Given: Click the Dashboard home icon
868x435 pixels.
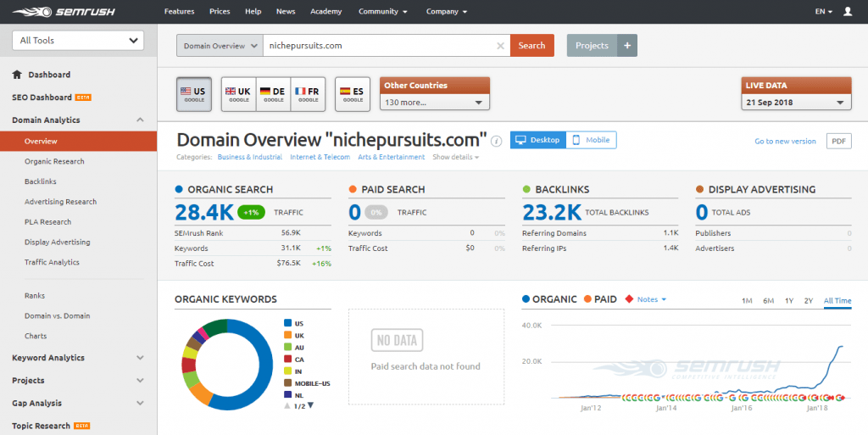Looking at the screenshot, I should (17, 74).
